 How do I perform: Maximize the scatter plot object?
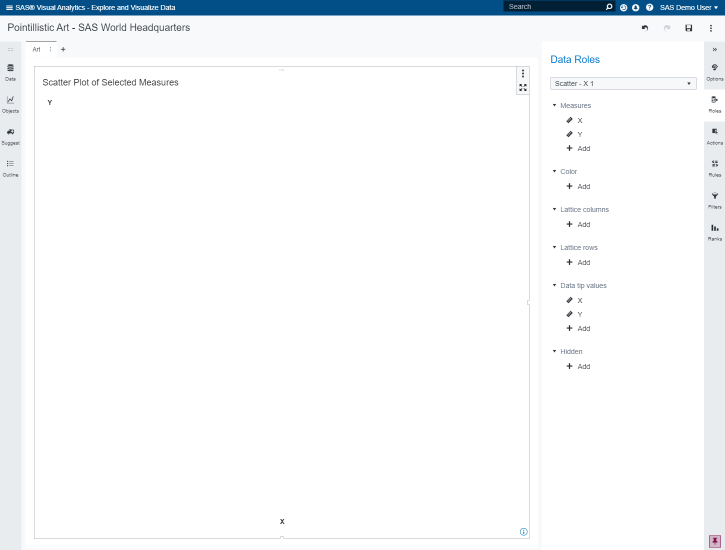[x=522, y=88]
